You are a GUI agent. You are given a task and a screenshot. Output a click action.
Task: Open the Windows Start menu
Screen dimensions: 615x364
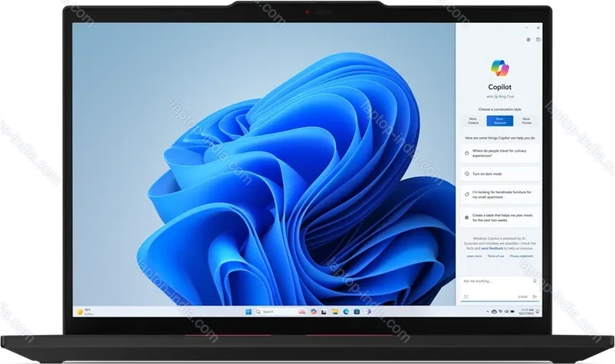[x=247, y=312]
